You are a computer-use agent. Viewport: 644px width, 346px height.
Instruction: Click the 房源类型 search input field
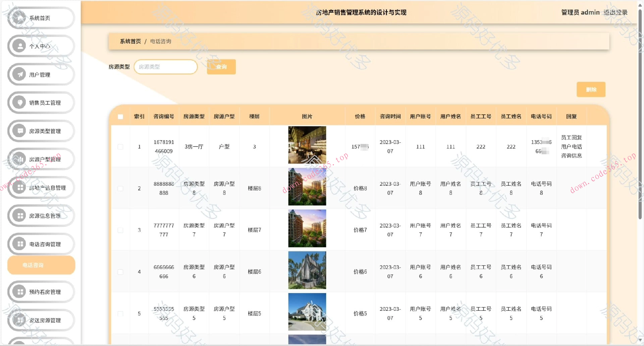pos(165,67)
